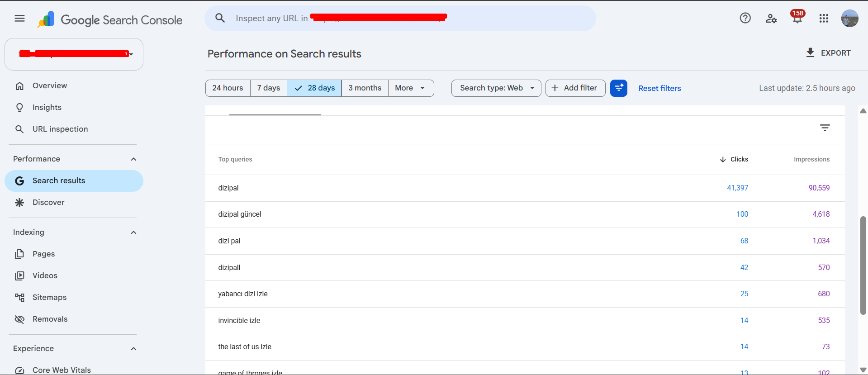868x375 pixels.
Task: Collapse the Indexing section
Action: (x=133, y=233)
